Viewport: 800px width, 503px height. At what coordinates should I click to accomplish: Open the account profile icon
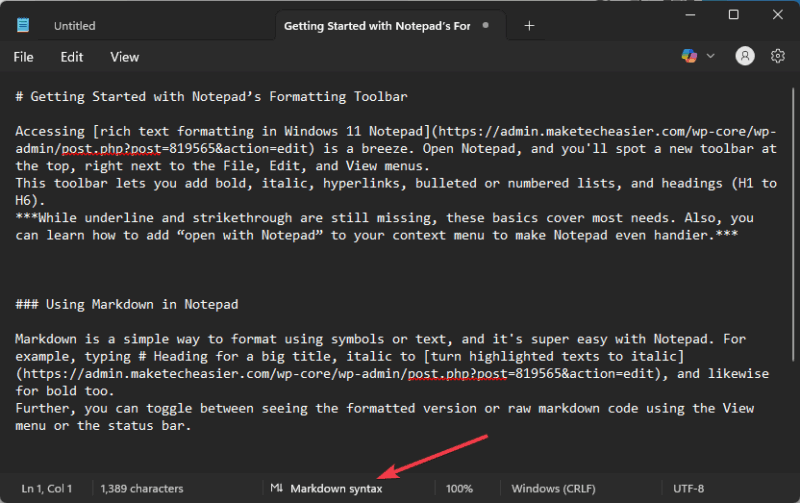744,56
